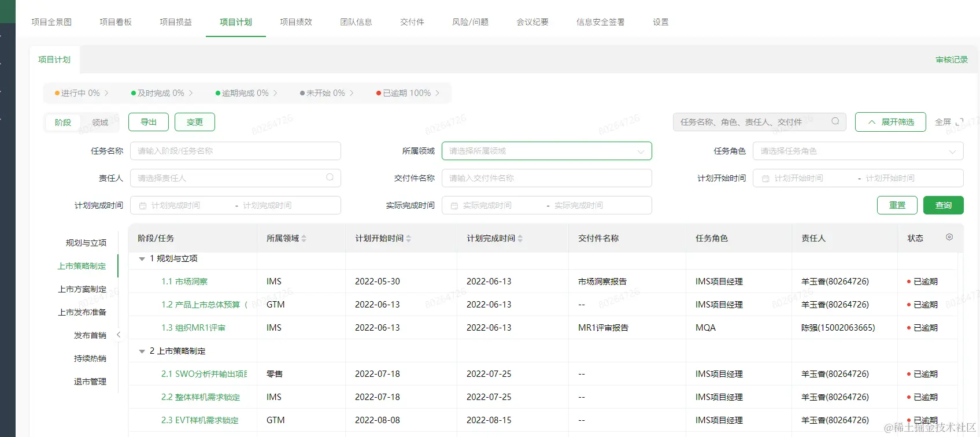Viewport: 980px width, 437px height.
Task: Click the 市场洞察报告 deliverable cell
Action: point(602,282)
